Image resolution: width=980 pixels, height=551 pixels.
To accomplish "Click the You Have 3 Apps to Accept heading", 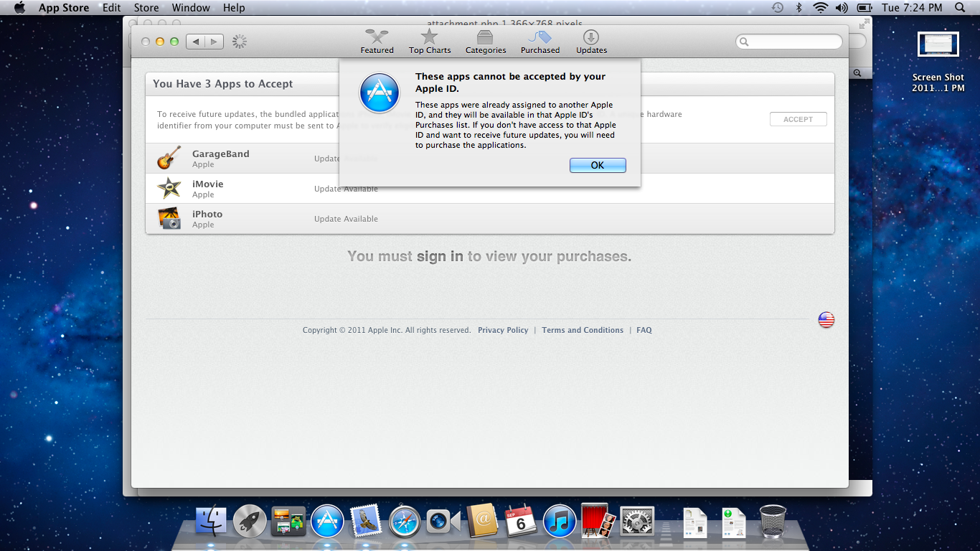I will (x=223, y=84).
